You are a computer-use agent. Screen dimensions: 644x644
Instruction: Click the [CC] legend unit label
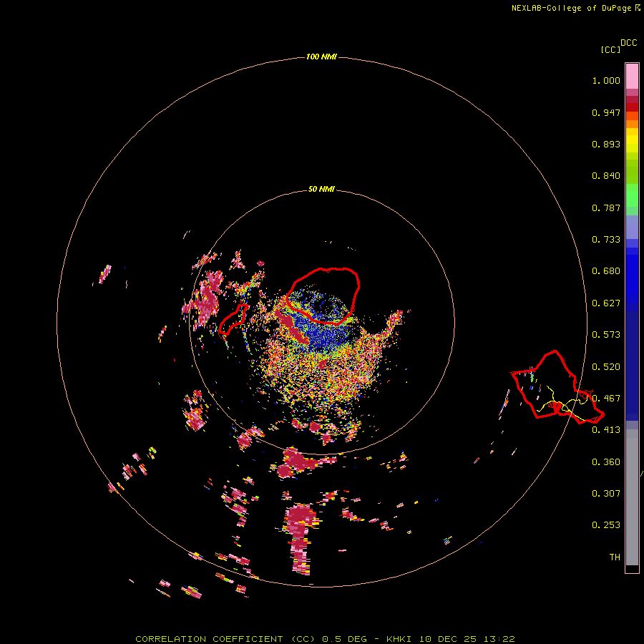click(610, 49)
